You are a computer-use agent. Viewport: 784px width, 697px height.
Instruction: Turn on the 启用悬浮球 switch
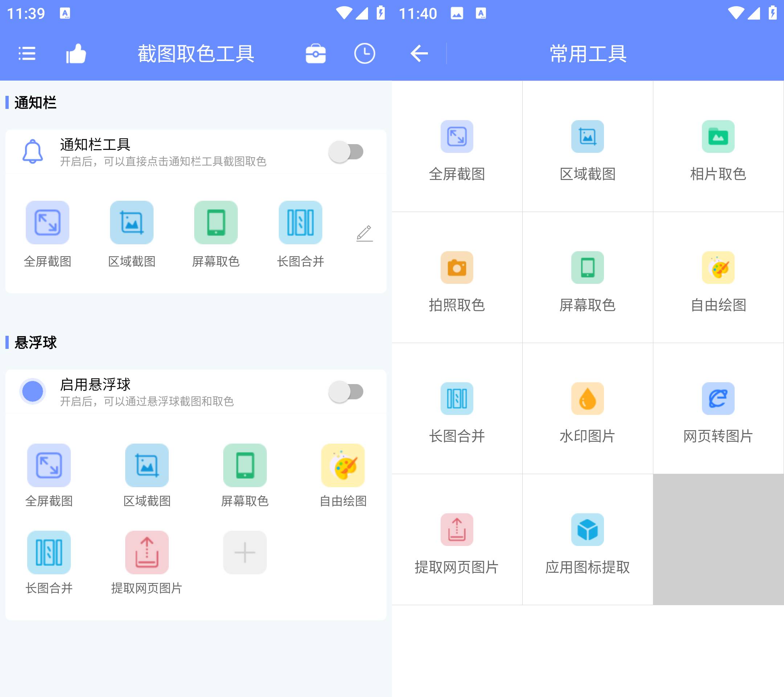(346, 392)
